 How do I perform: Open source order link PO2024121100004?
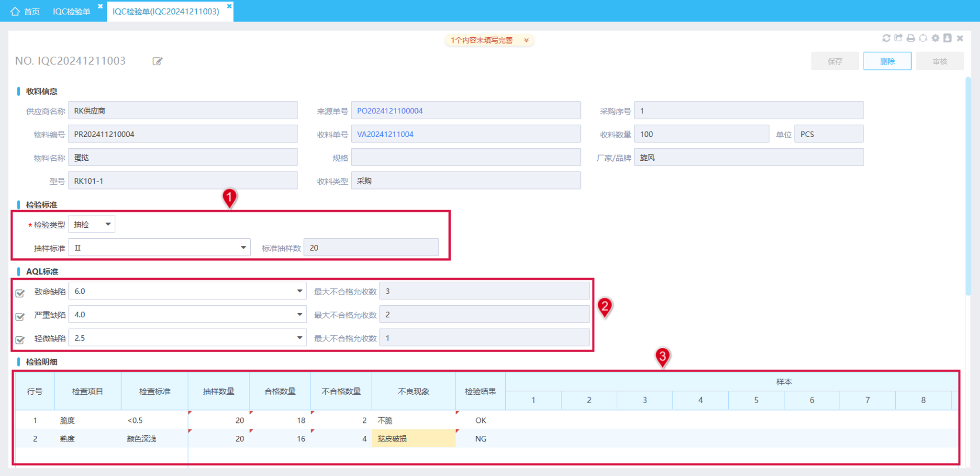coord(390,111)
